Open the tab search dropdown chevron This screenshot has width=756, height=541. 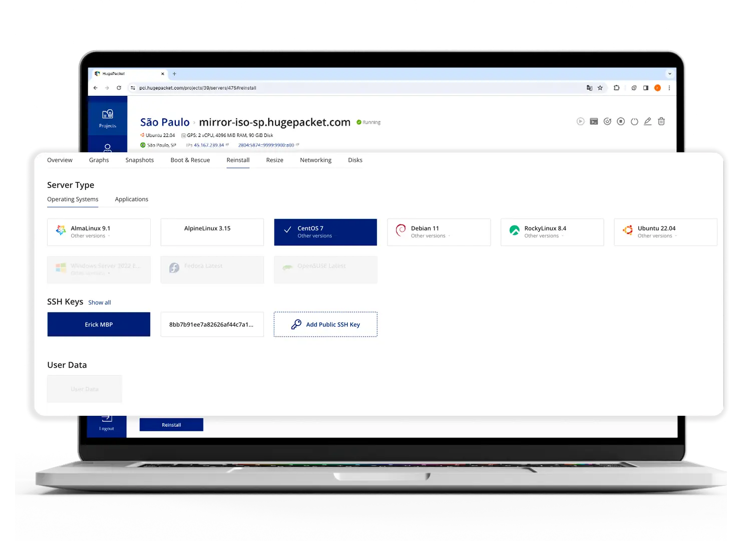coord(670,74)
